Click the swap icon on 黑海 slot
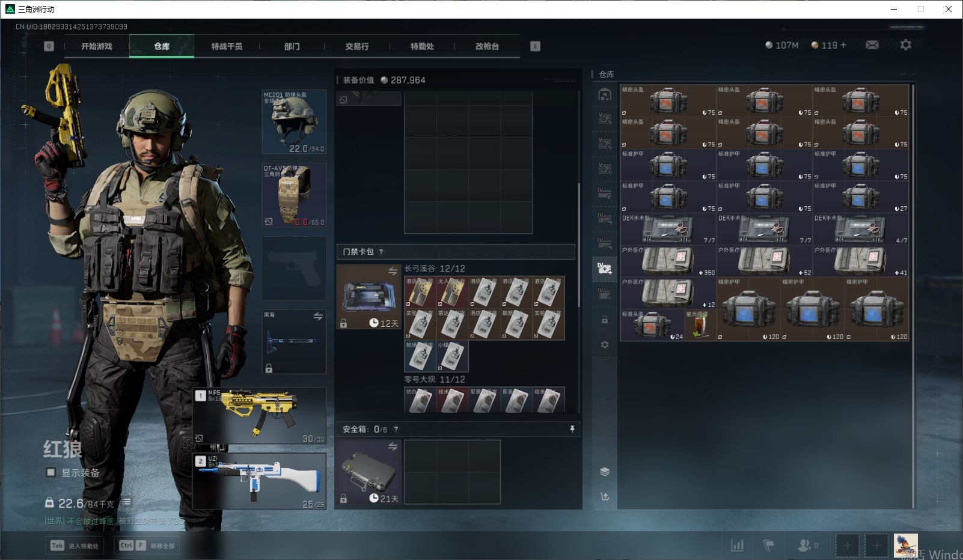963x560 pixels. 318,316
